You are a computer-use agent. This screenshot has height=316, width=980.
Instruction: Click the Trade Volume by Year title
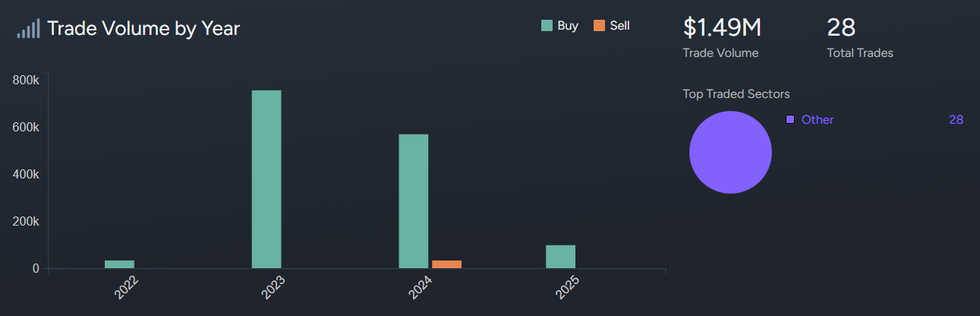[143, 29]
